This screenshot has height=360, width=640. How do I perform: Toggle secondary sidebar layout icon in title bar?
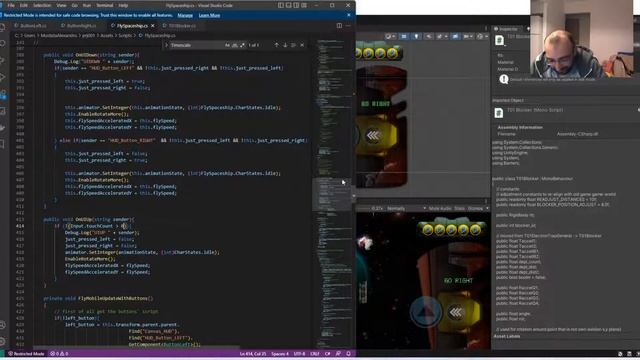point(296,5)
